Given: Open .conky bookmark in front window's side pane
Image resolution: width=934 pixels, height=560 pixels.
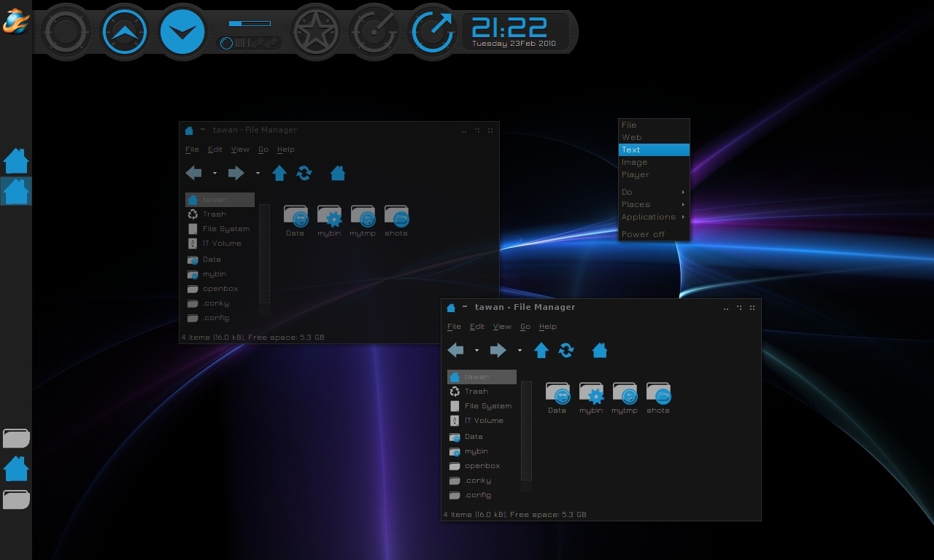Looking at the screenshot, I should pos(482,481).
